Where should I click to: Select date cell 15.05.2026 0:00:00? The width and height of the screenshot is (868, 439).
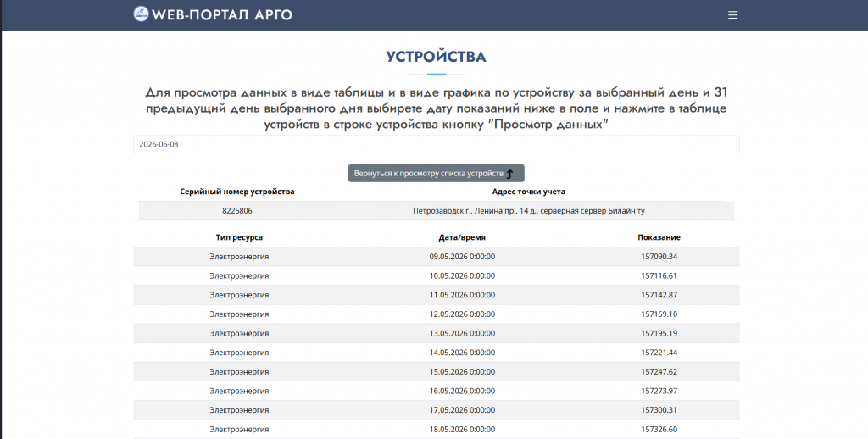click(x=462, y=371)
